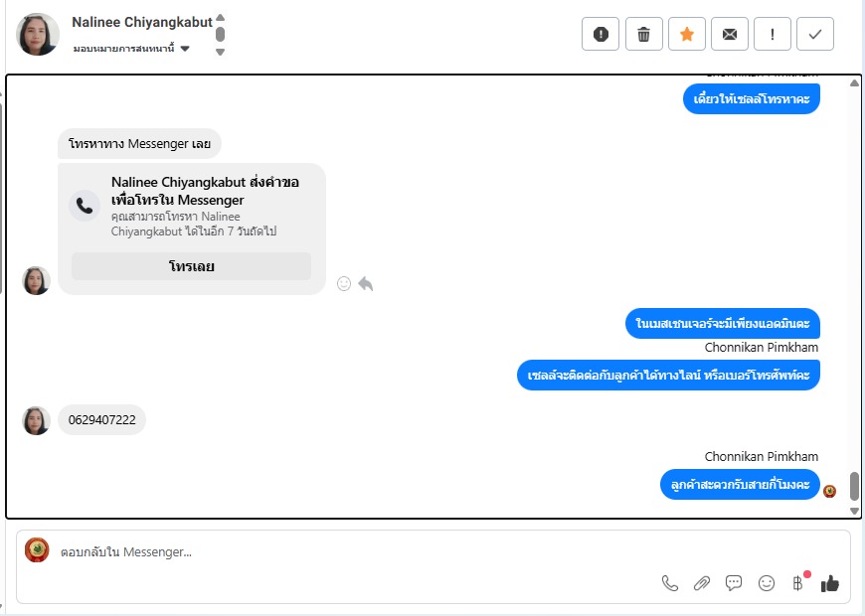865x616 pixels.
Task: Attach a file using the paperclip icon
Action: point(702,583)
